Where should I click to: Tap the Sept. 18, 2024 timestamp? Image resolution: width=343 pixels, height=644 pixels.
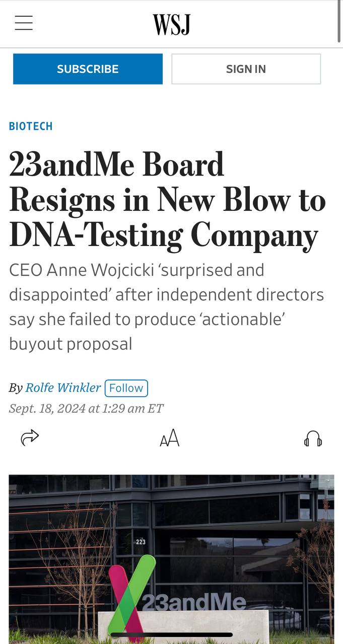tap(86, 408)
